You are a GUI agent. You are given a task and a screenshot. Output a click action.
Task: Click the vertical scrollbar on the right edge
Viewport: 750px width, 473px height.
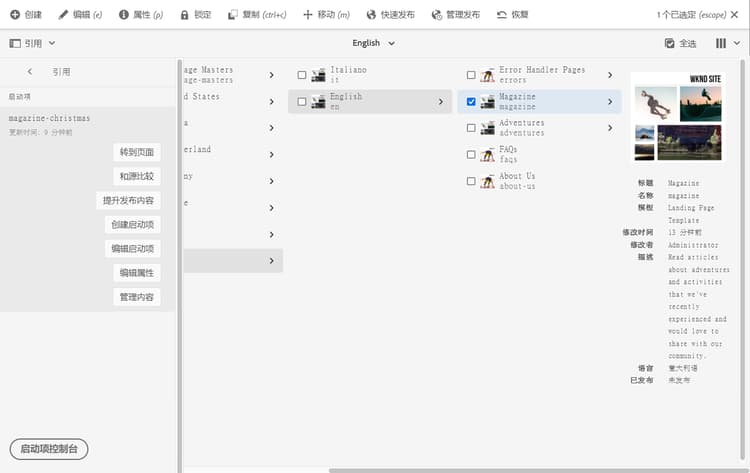pos(743,258)
